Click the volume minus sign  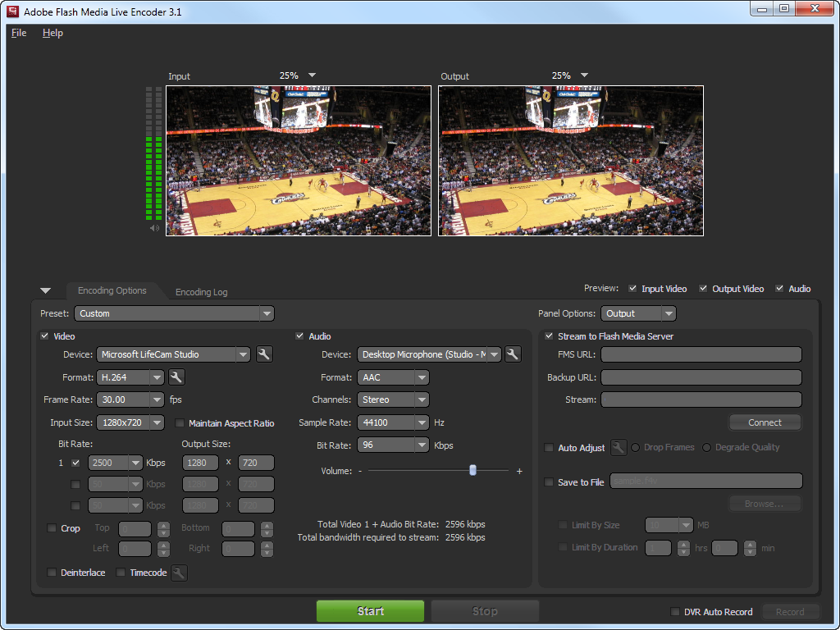[360, 471]
